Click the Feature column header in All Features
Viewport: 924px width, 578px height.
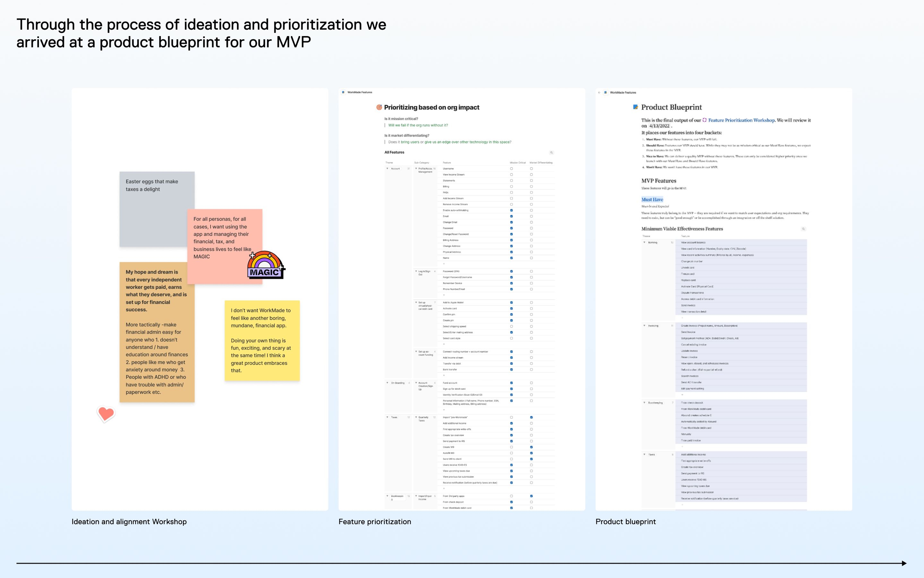click(x=447, y=163)
